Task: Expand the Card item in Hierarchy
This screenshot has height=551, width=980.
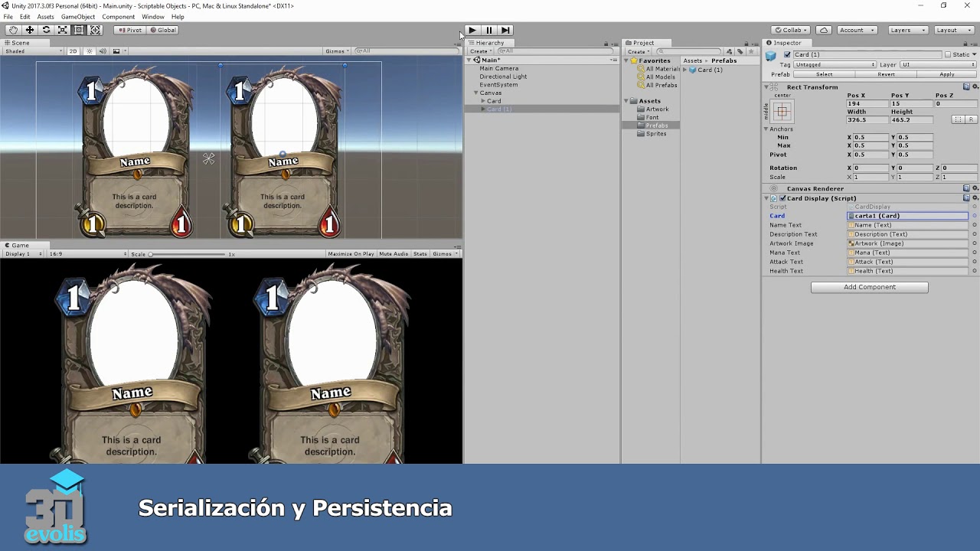Action: click(483, 101)
